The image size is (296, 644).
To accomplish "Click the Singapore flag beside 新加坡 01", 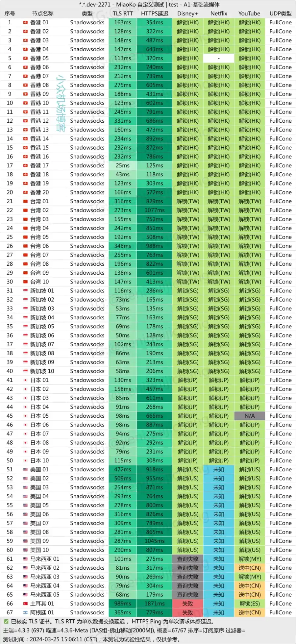I will coord(25,291).
